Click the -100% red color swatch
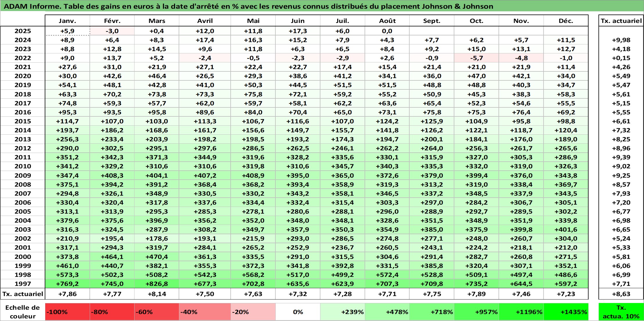The width and height of the screenshot is (644, 321). pos(67,312)
